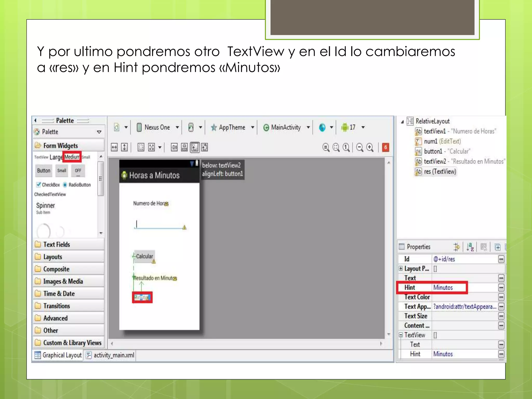Click the show advanced properties icon
The width and height of the screenshot is (532, 399).
(456, 247)
